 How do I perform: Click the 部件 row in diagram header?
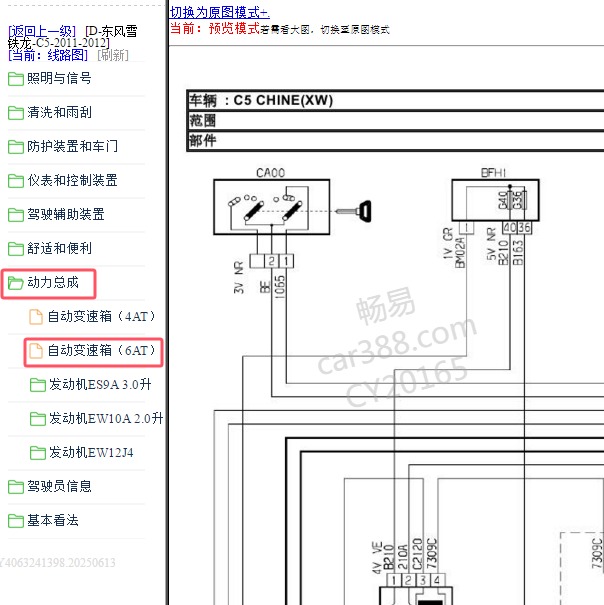(395, 140)
